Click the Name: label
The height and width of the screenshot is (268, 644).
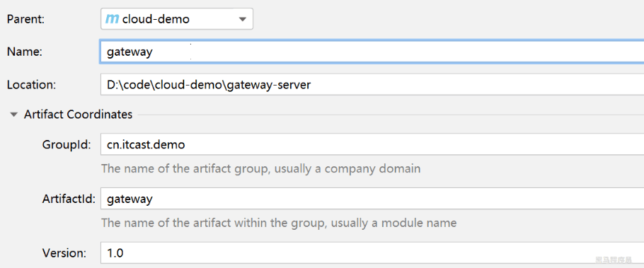[25, 52]
